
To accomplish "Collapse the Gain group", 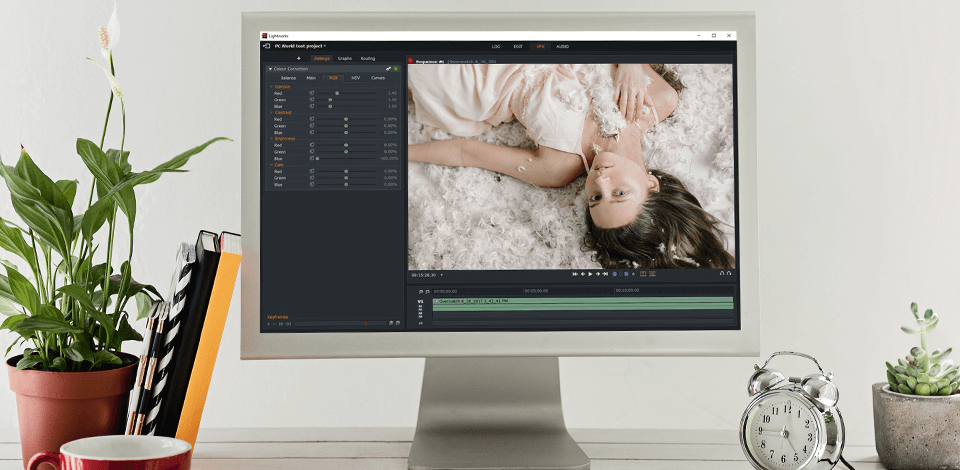I will tap(271, 165).
